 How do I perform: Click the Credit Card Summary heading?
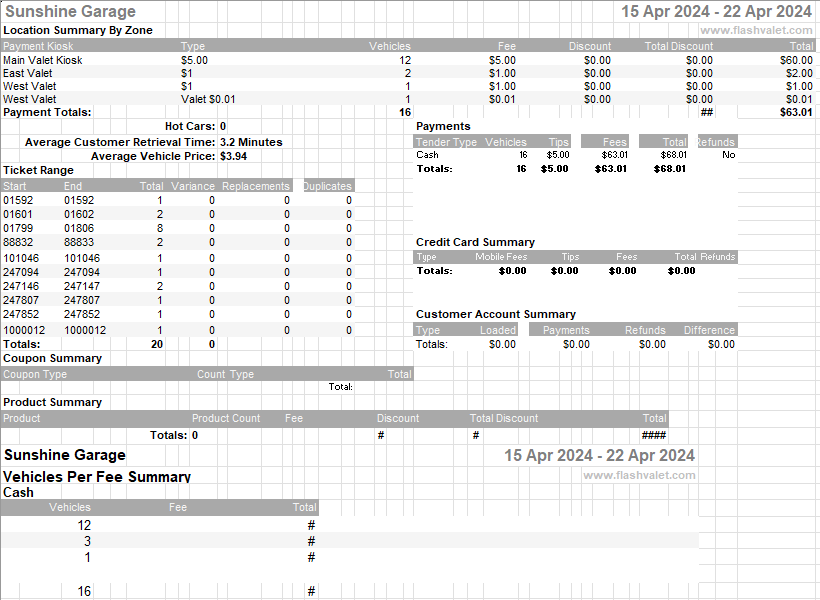click(x=475, y=242)
